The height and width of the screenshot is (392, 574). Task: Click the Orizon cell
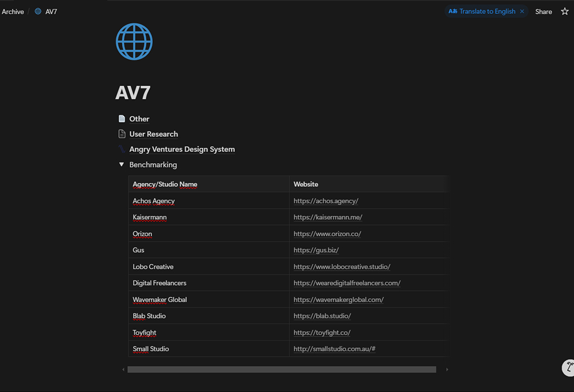click(x=209, y=234)
